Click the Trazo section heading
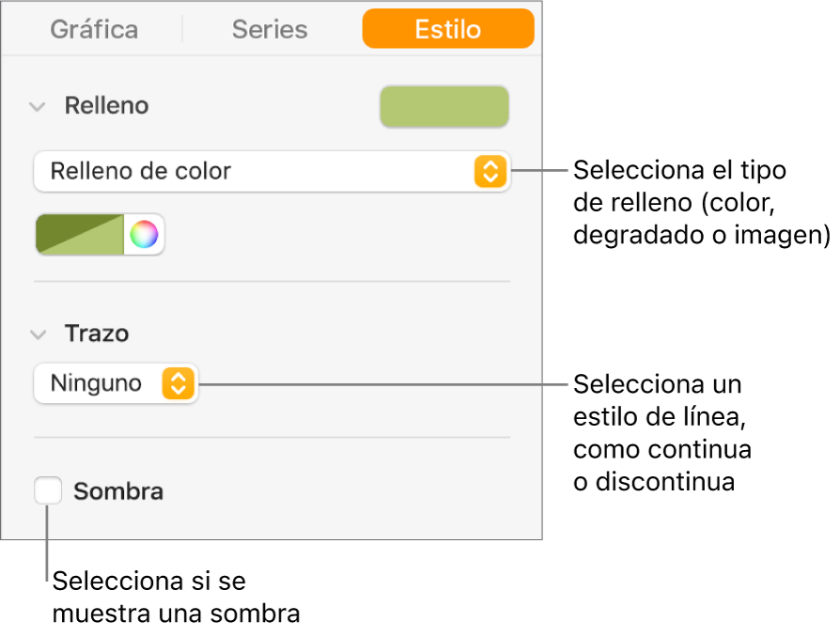This screenshot has height=637, width=840. (x=97, y=334)
